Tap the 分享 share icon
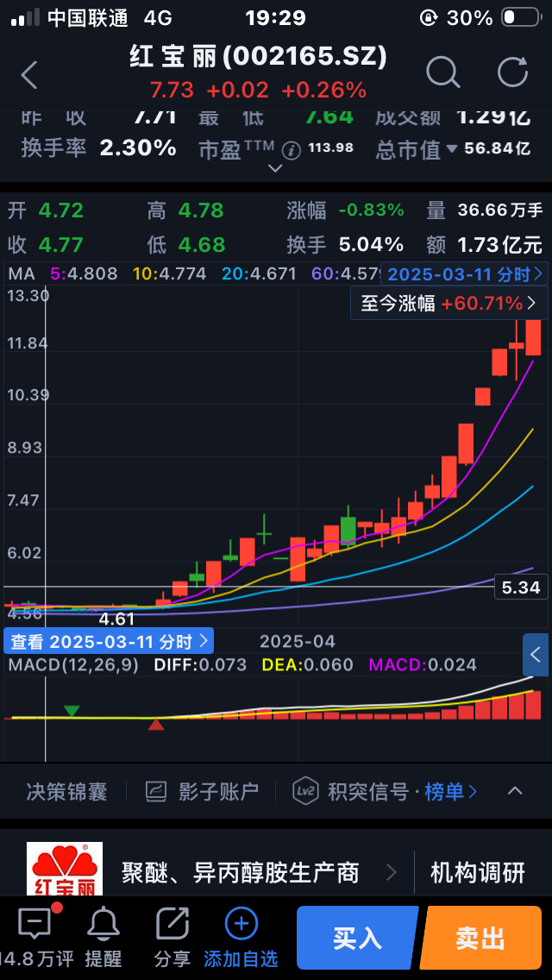The width and height of the screenshot is (552, 980). pos(172,923)
